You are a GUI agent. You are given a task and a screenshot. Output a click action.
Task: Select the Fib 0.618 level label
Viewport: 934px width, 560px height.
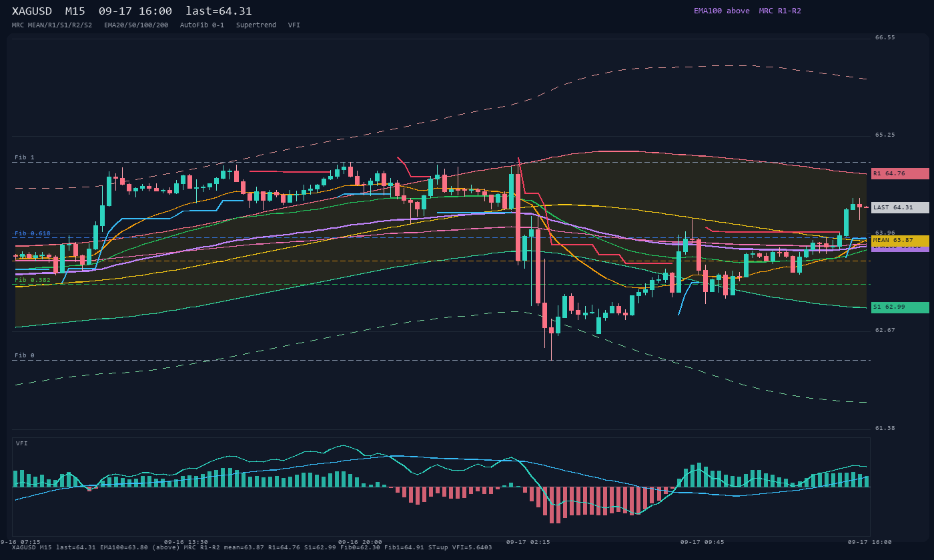[x=33, y=234]
